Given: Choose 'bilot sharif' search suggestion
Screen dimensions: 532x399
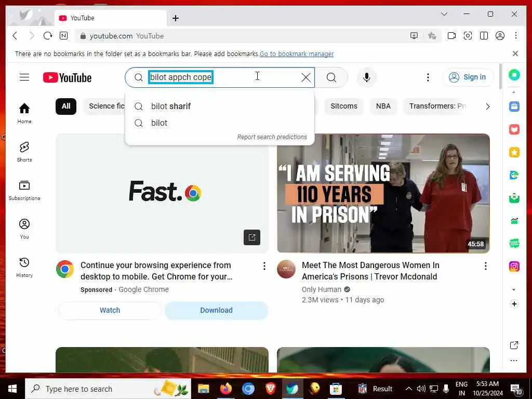Looking at the screenshot, I should [220, 106].
